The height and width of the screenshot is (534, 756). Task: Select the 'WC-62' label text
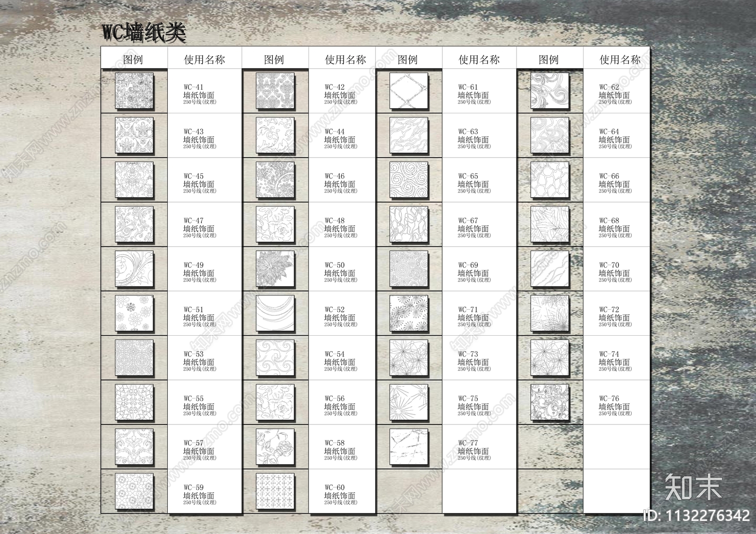609,87
